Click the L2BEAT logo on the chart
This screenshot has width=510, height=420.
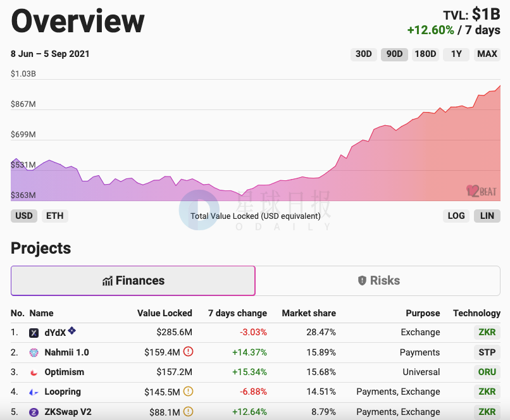click(x=482, y=191)
